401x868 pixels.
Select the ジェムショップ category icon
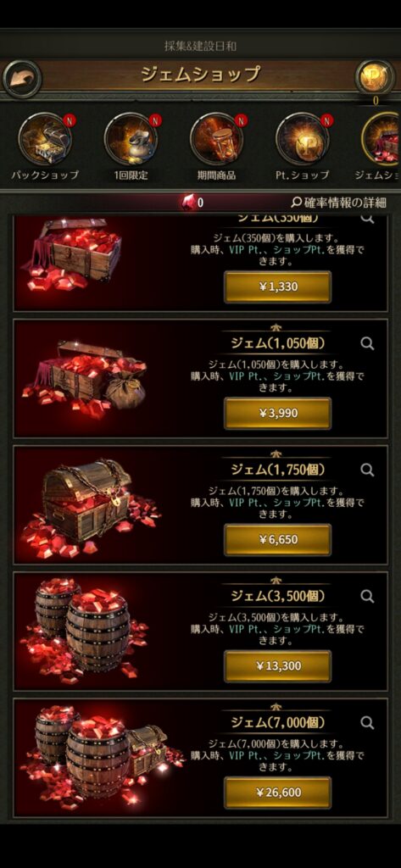point(382,139)
